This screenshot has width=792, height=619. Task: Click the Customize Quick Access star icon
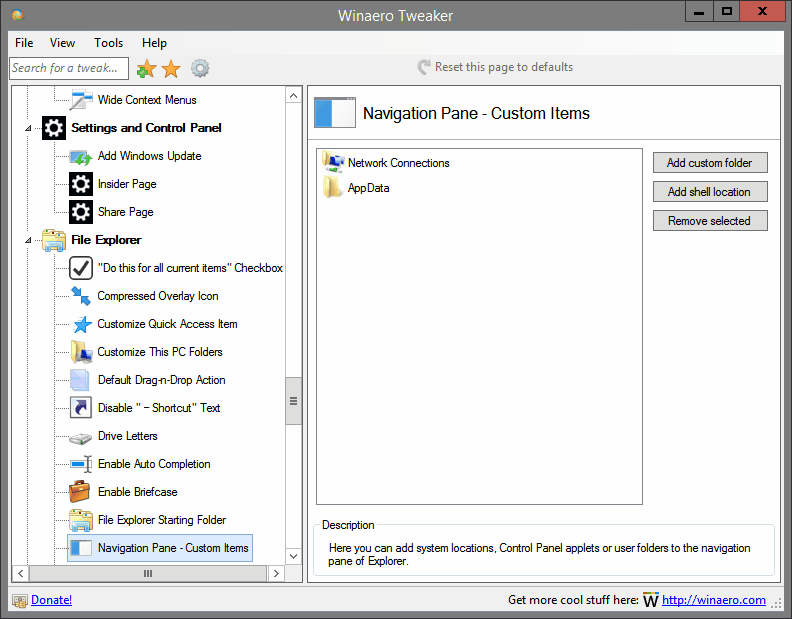click(x=82, y=324)
